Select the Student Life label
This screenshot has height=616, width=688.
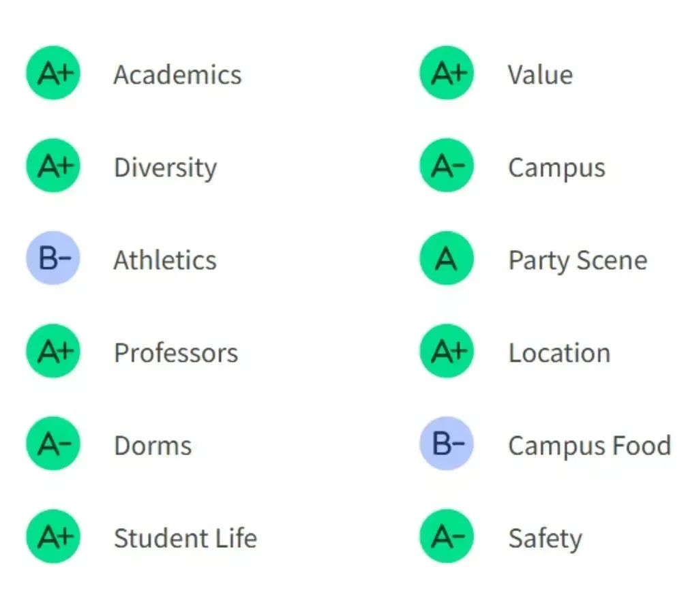click(x=185, y=538)
